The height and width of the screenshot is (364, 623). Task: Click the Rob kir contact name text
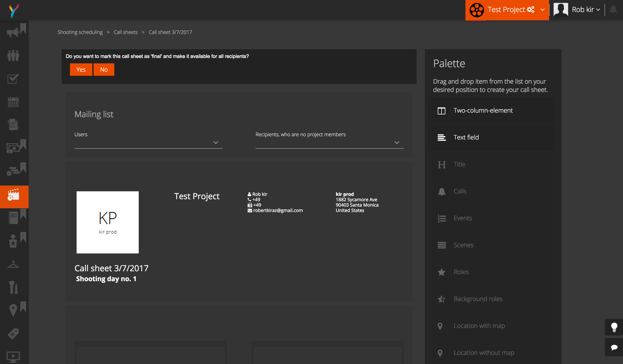[260, 194]
